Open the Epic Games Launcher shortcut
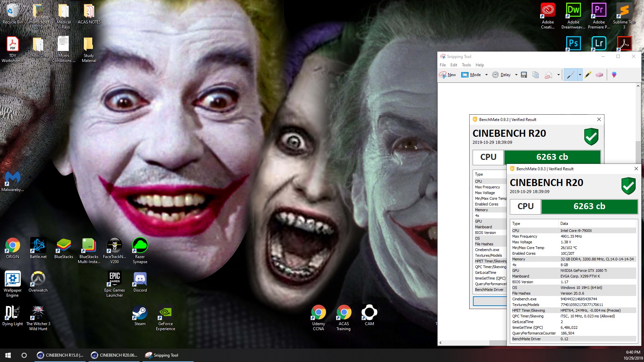This screenshot has width=644, height=362. click(x=114, y=284)
